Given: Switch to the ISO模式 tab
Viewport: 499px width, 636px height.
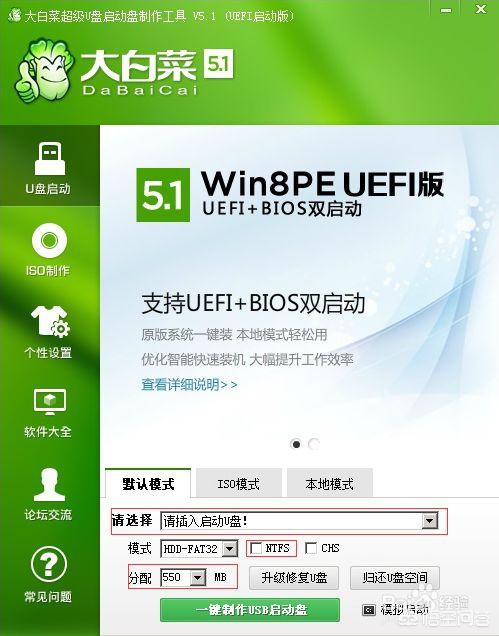Looking at the screenshot, I should 239,483.
